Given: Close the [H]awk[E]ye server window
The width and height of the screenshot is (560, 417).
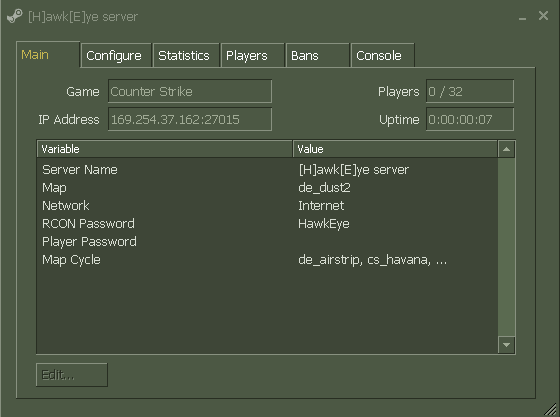Looking at the screenshot, I should pos(543,15).
